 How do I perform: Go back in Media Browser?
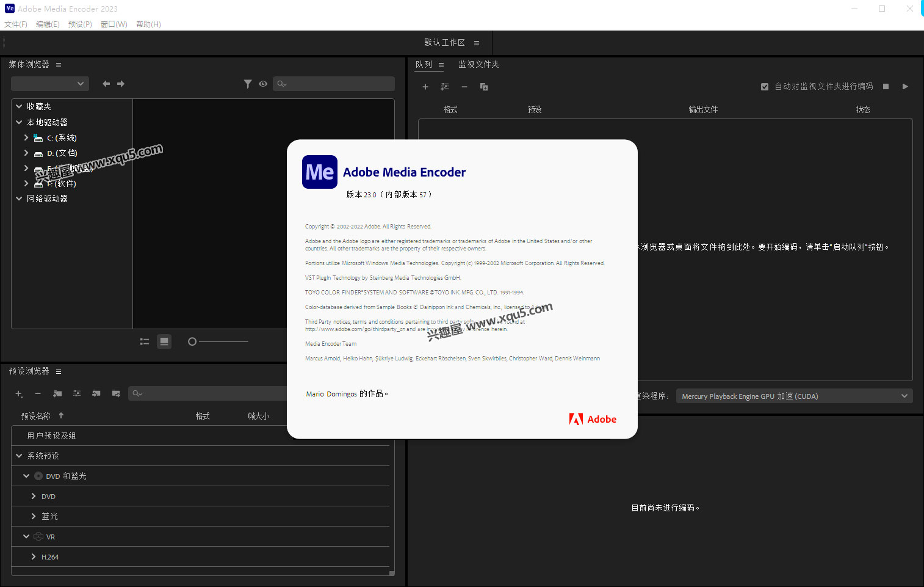[106, 84]
